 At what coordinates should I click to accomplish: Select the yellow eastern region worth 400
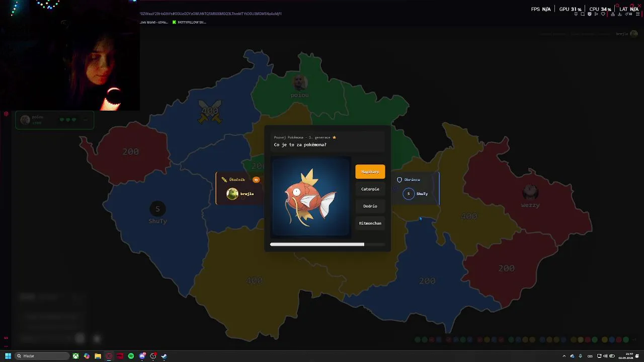468,216
